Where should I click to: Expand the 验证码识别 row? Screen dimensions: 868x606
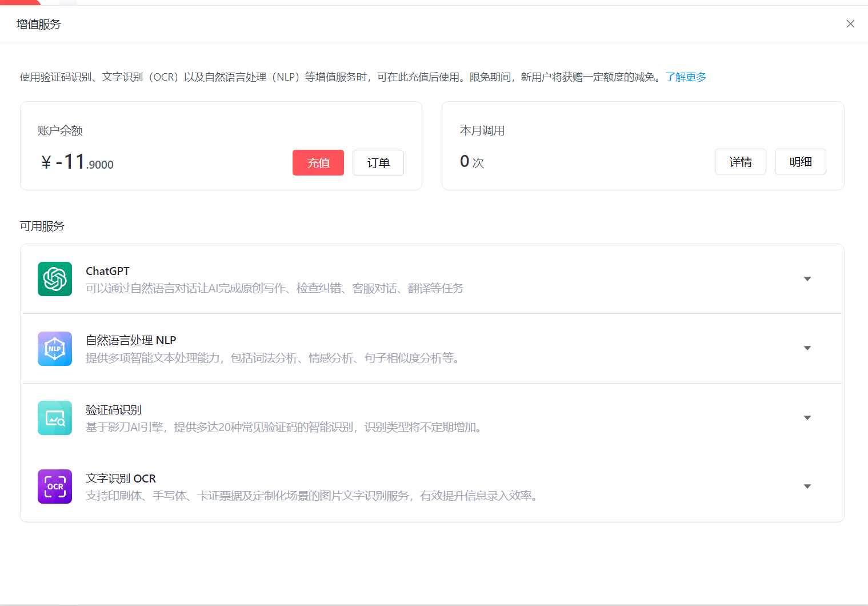(807, 418)
